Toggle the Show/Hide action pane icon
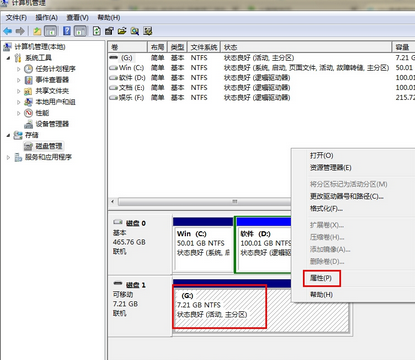 tap(80, 31)
